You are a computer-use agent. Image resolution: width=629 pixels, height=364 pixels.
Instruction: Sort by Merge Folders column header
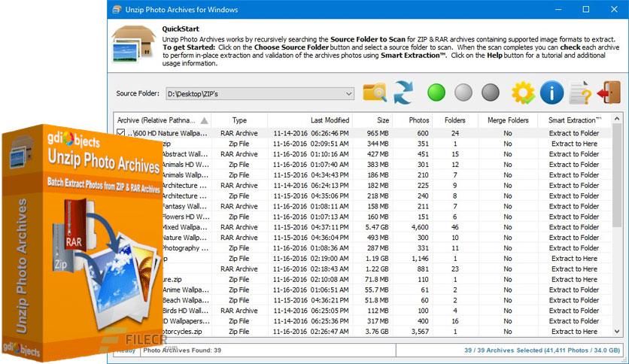(508, 120)
